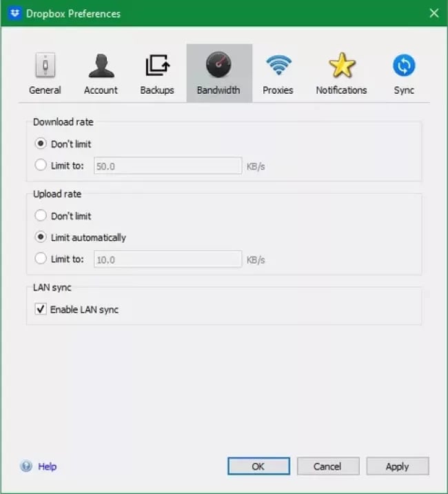Switch to the Backups tab label
This screenshot has height=494, width=448.
coord(157,90)
